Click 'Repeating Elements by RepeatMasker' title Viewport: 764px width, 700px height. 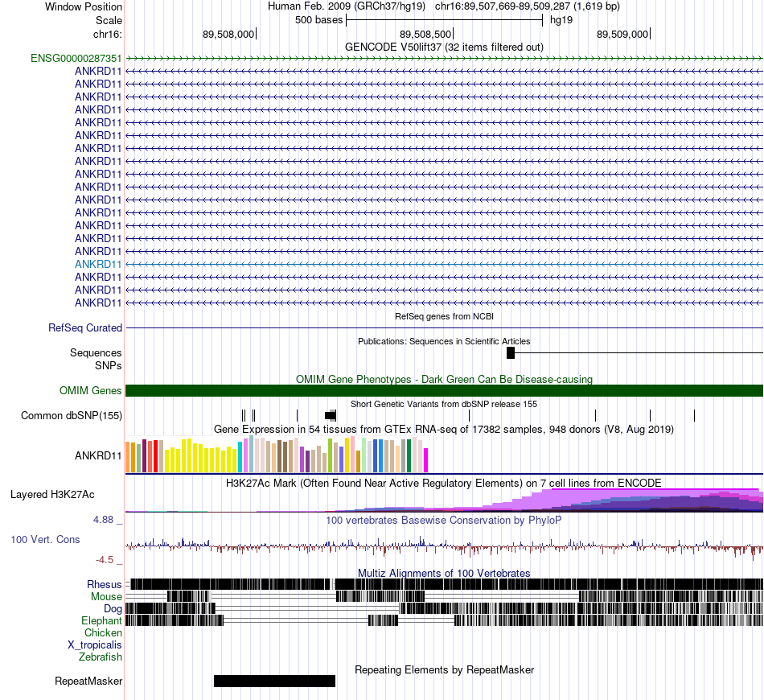click(445, 669)
